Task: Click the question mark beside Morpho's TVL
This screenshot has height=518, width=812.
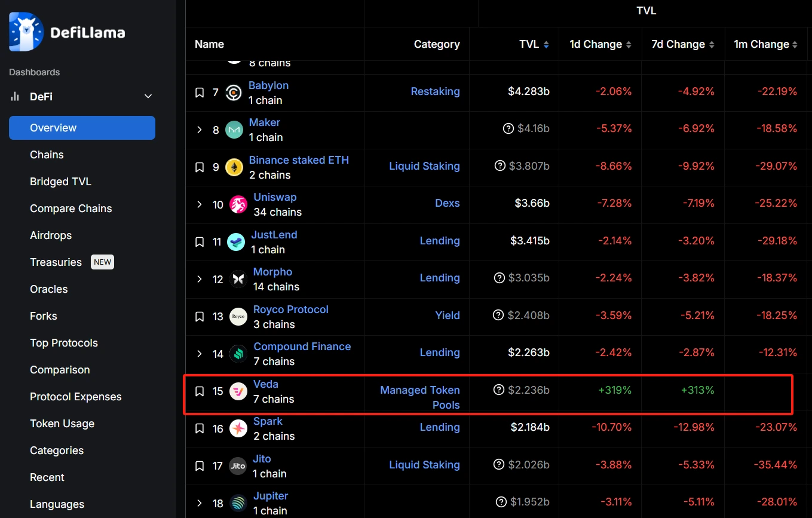Action: 500,278
